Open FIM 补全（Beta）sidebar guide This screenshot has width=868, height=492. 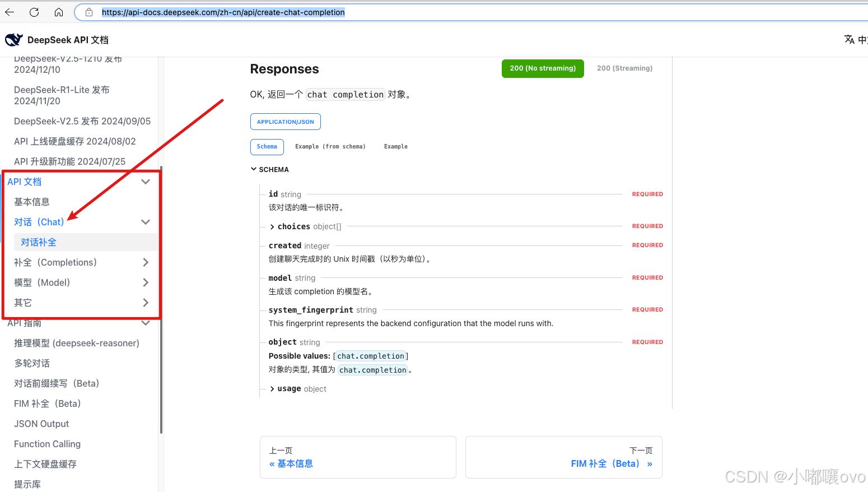tap(48, 403)
